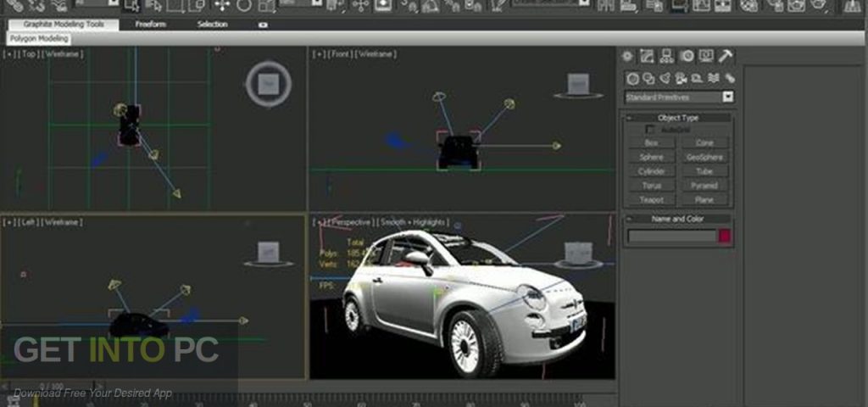Image resolution: width=868 pixels, height=407 pixels.
Task: Enable the AutoGrid checkbox
Action: pos(650,130)
